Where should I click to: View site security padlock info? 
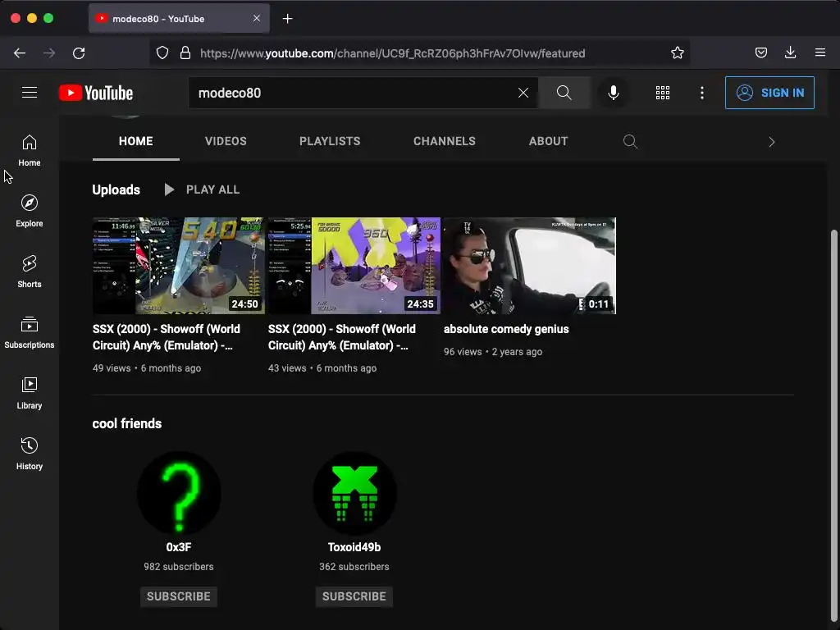(x=185, y=53)
